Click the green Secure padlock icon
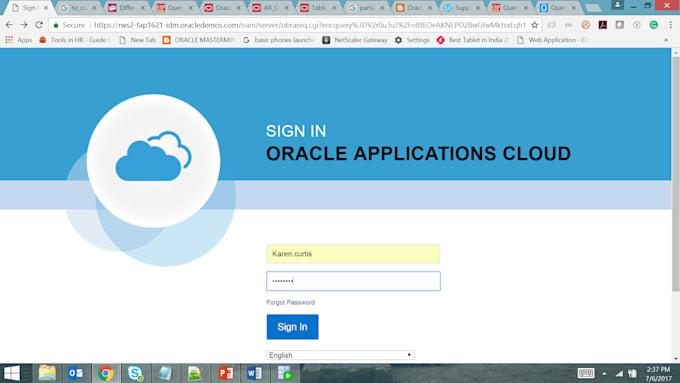The width and height of the screenshot is (680, 383). [x=56, y=25]
